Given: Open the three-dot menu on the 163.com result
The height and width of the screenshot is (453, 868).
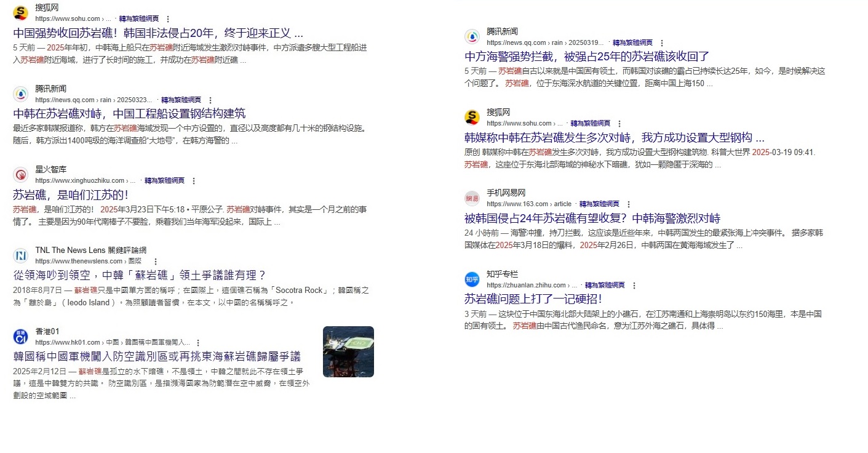Looking at the screenshot, I should tap(628, 204).
